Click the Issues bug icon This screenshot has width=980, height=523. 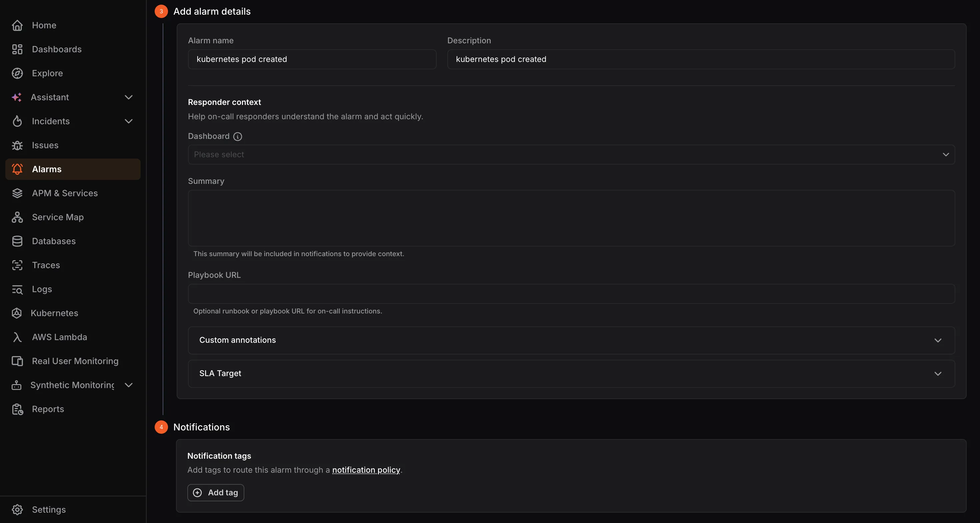coord(17,145)
